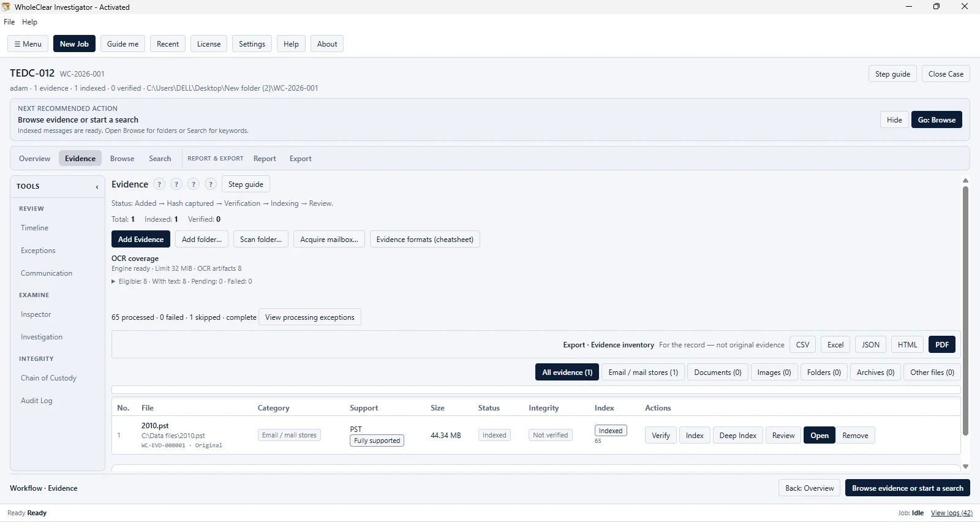
Task: View processing exceptions
Action: [309, 317]
